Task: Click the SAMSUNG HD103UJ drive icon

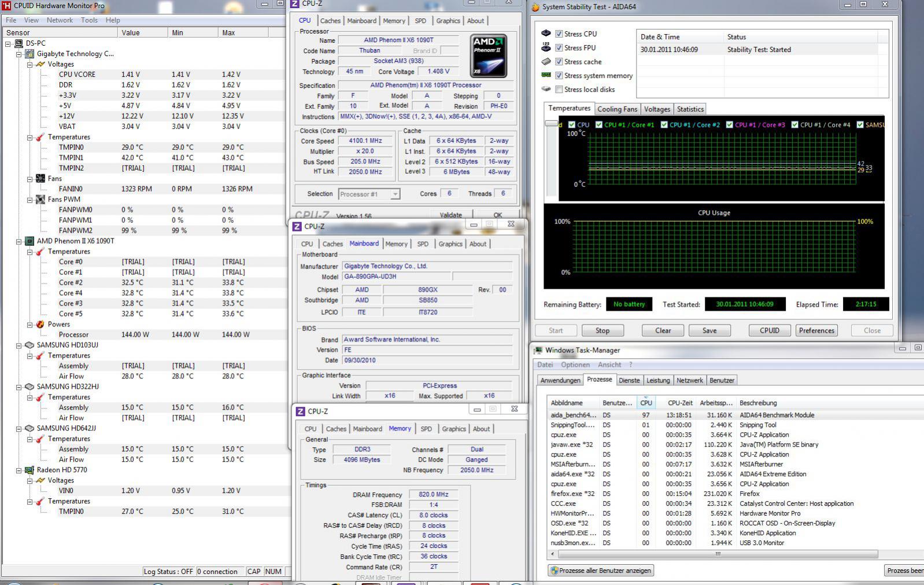Action: tap(29, 345)
